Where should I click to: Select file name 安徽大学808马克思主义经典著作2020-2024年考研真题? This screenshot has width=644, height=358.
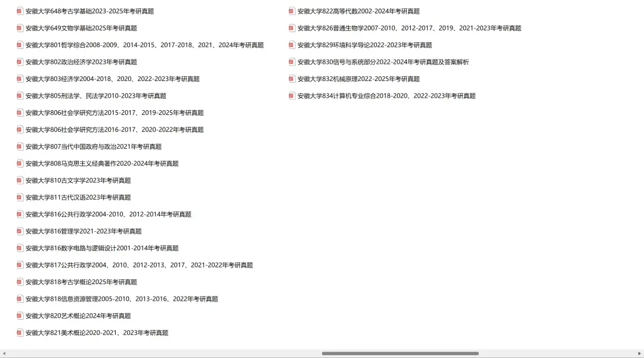pyautogui.click(x=102, y=163)
